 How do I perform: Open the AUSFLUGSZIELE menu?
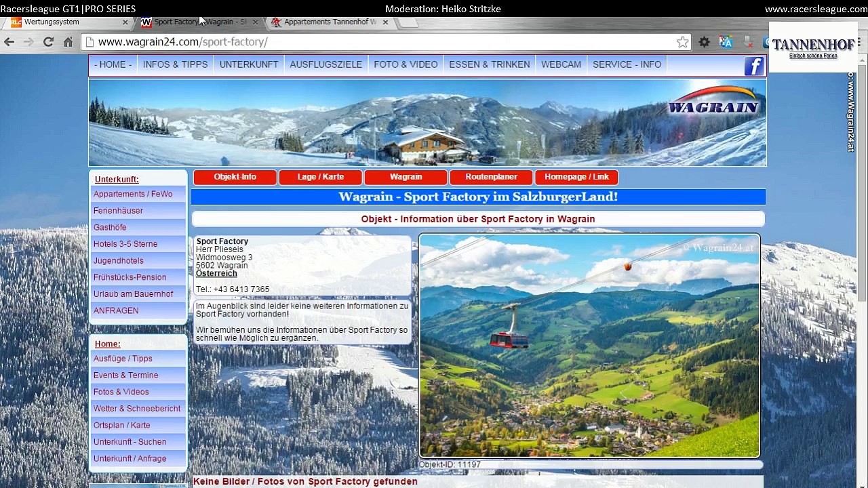click(325, 64)
